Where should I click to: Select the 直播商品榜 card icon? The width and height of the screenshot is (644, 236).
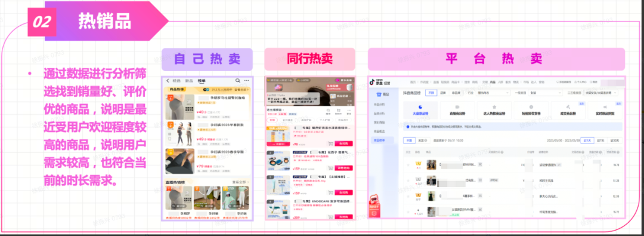click(x=457, y=106)
